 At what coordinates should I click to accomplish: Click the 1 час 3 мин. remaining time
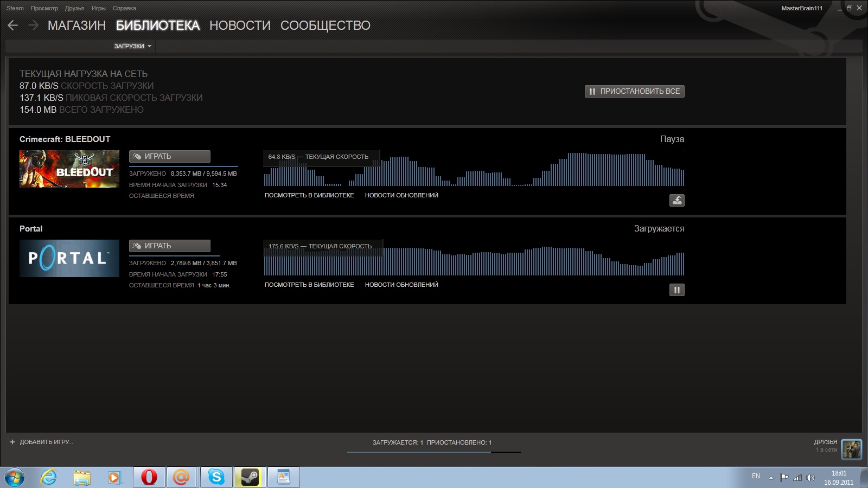pos(214,285)
